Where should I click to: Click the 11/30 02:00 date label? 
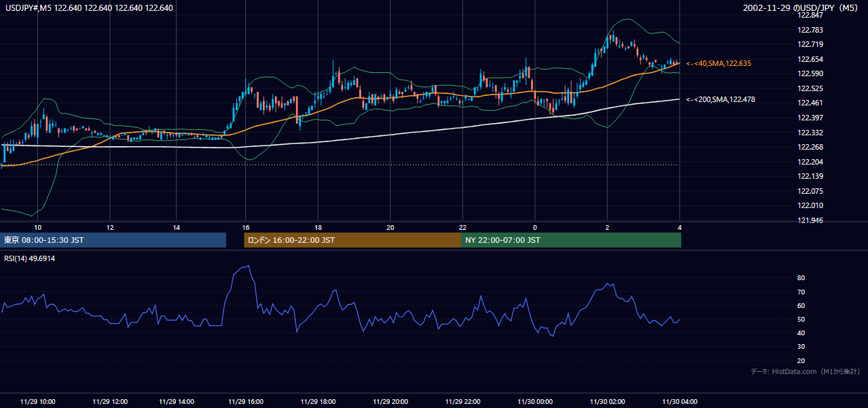[x=607, y=402]
